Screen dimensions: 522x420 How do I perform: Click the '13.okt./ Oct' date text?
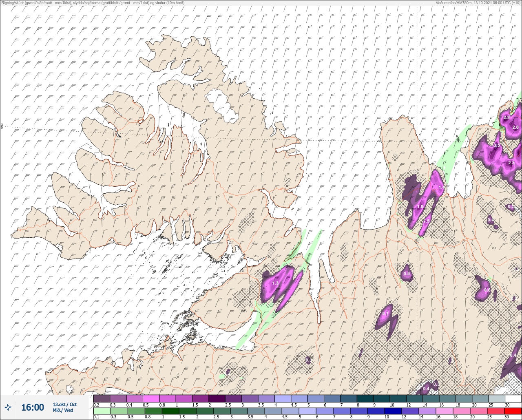64,404
